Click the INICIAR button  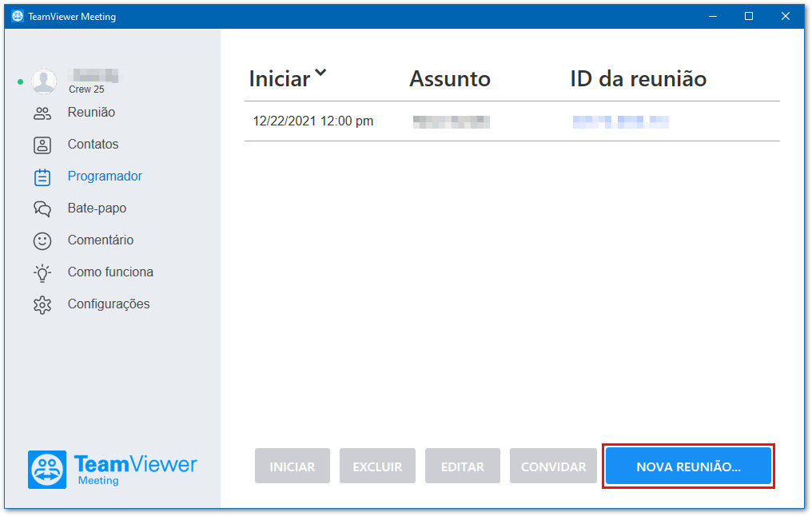(292, 466)
